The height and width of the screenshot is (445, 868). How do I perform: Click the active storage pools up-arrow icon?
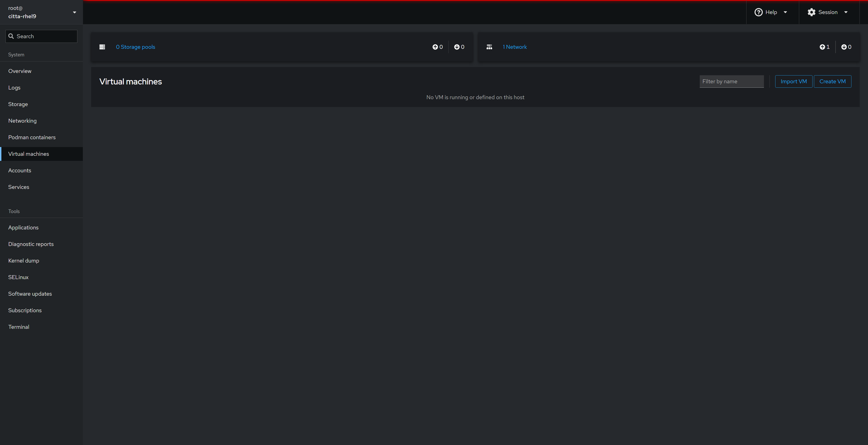[x=435, y=47]
